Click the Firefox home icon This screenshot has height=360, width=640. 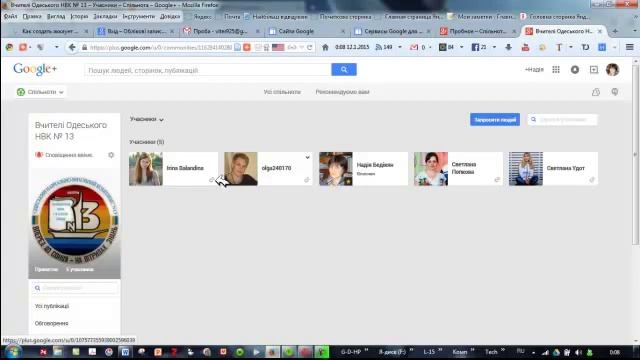click(325, 47)
